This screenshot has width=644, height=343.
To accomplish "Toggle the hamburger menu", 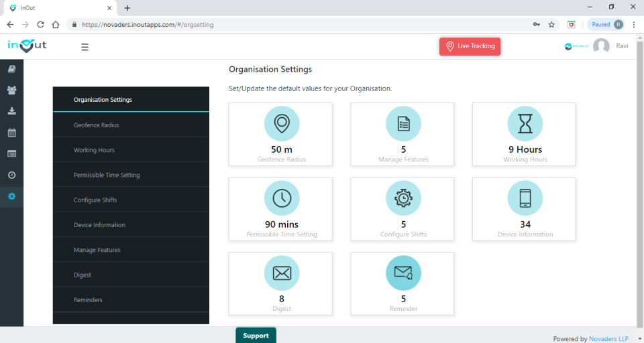I will [x=85, y=47].
